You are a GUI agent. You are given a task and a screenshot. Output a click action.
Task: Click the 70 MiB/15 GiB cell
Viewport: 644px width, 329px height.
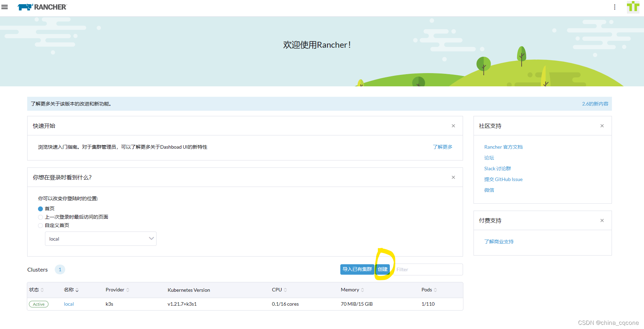coord(357,304)
